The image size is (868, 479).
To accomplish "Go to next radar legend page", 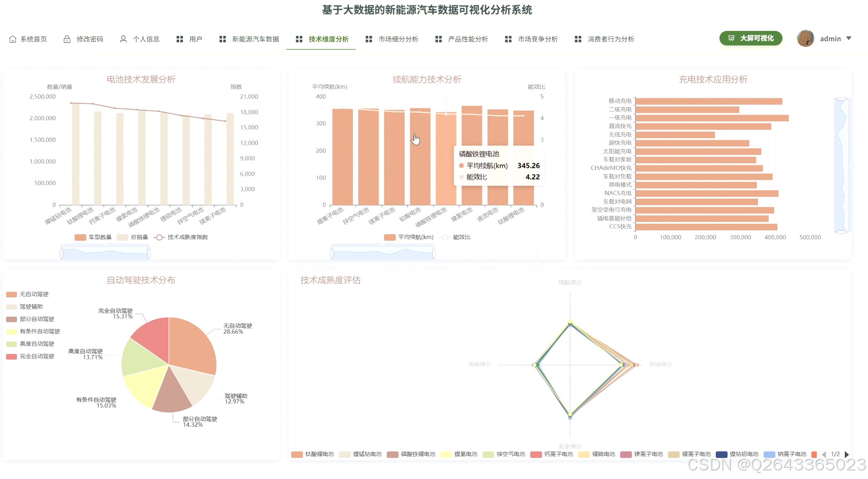I will (847, 454).
